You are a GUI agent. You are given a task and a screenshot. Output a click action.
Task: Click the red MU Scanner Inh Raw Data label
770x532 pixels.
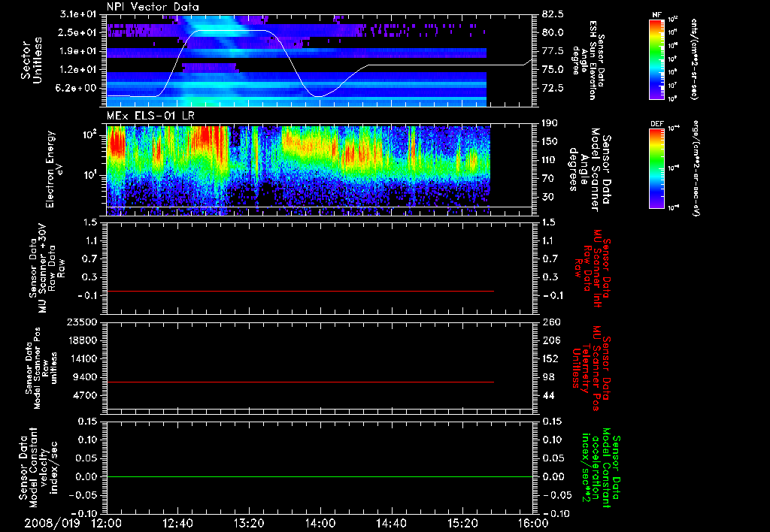(591, 269)
